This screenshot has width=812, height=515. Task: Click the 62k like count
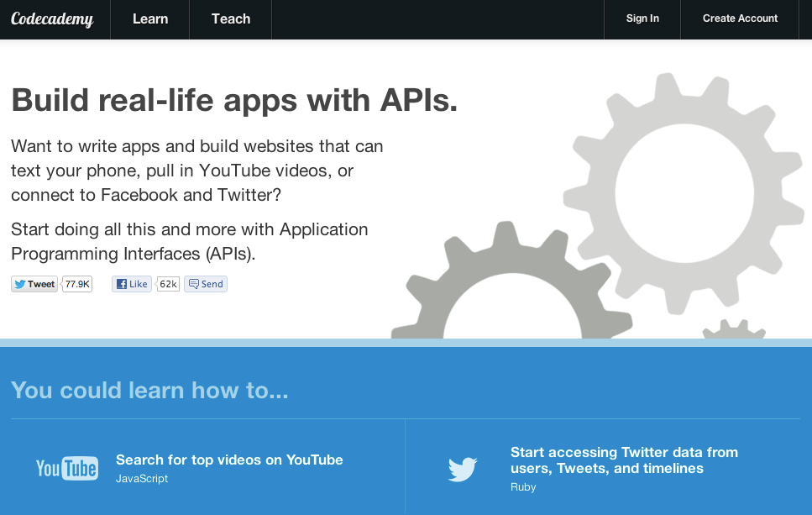(166, 284)
